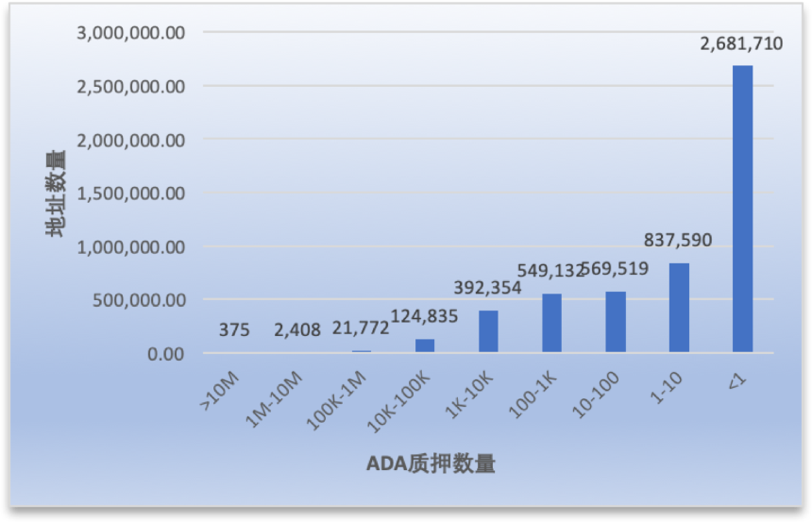Click the <1 category label
The image size is (812, 522).
point(737,381)
